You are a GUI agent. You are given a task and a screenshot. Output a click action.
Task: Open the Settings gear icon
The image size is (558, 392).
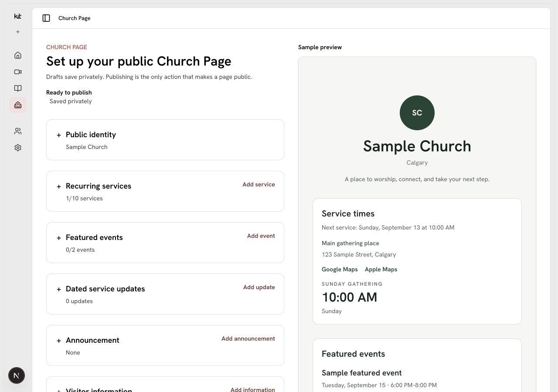click(x=18, y=148)
